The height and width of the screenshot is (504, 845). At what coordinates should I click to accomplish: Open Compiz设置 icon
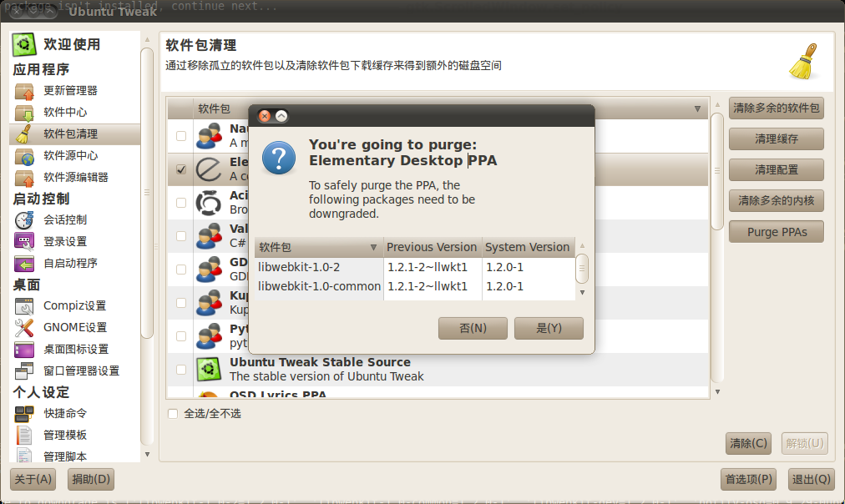(24, 306)
